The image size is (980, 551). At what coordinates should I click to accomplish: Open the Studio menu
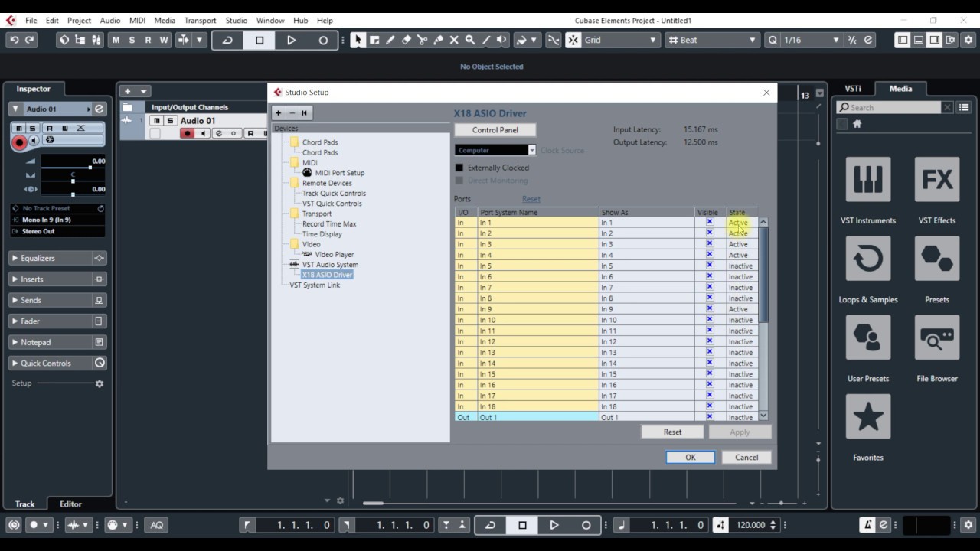[x=237, y=21]
